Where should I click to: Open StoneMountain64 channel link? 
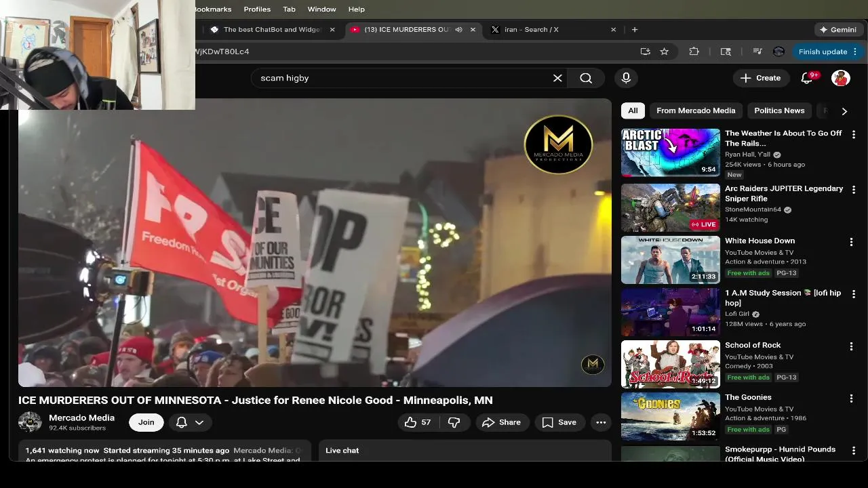tap(753, 209)
